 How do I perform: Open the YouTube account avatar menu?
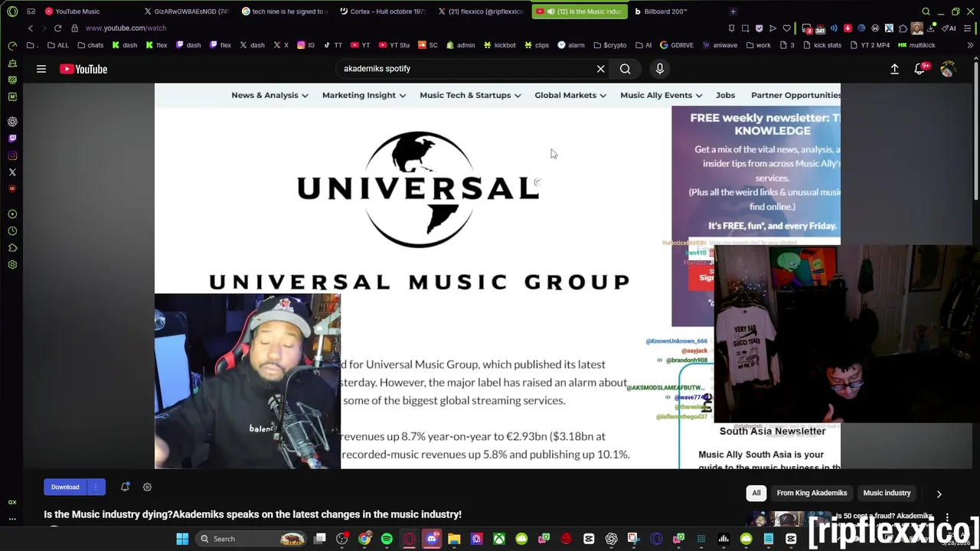948,69
